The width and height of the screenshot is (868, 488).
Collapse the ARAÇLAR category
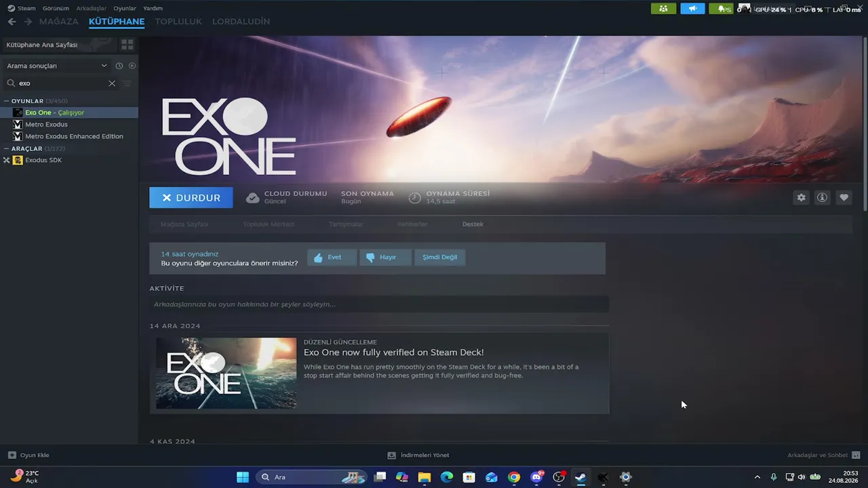tap(7, 148)
